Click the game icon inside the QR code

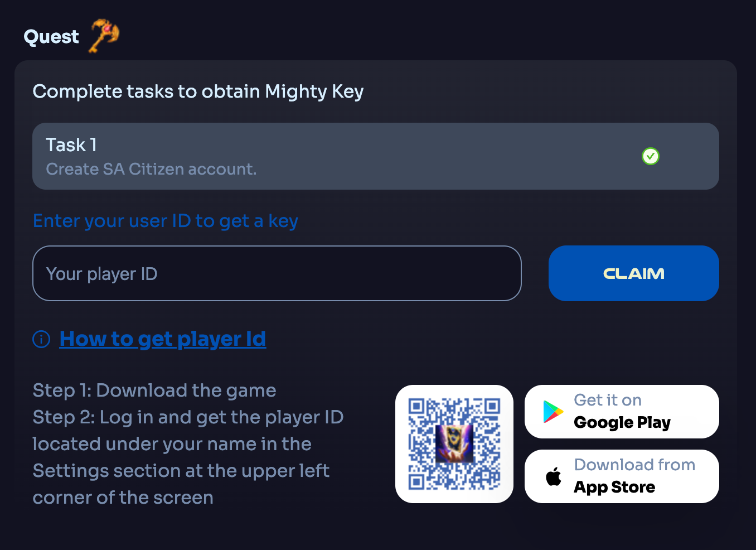pyautogui.click(x=454, y=444)
